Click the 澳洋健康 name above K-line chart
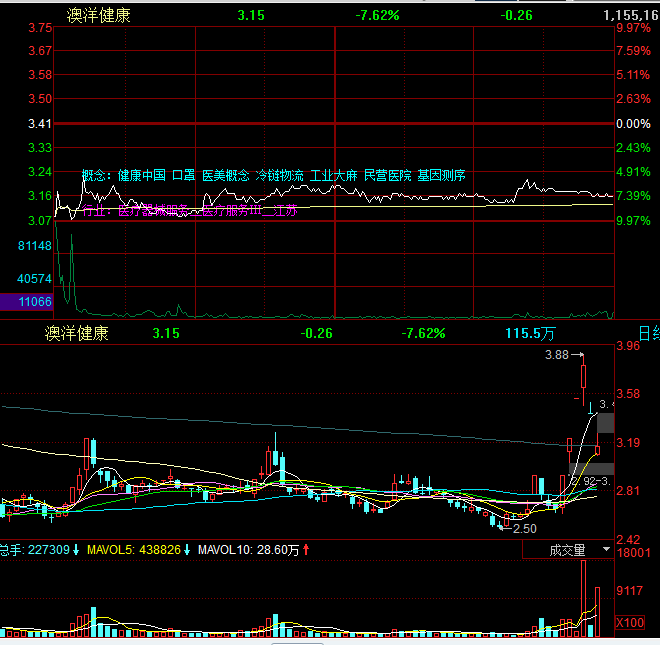This screenshot has width=660, height=645. click(x=76, y=333)
